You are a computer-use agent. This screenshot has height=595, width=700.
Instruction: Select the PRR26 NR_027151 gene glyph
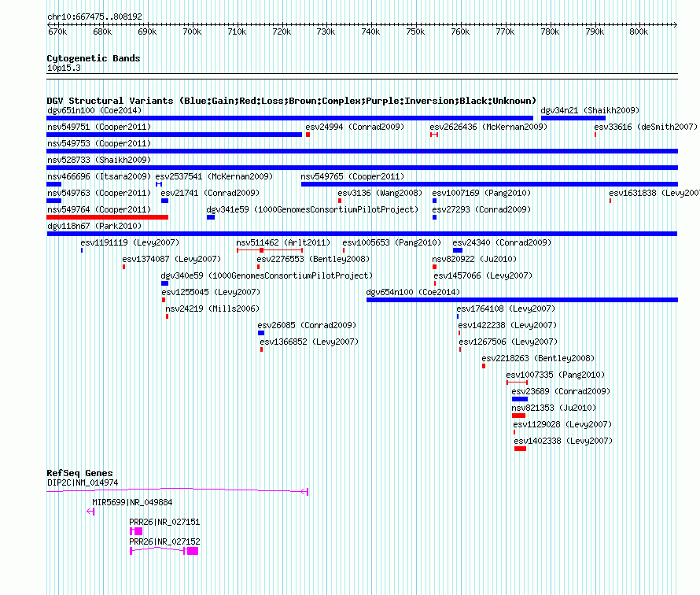(136, 531)
